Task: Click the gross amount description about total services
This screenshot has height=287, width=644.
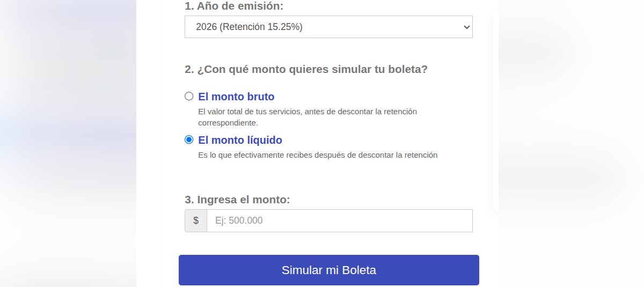Action: click(307, 112)
